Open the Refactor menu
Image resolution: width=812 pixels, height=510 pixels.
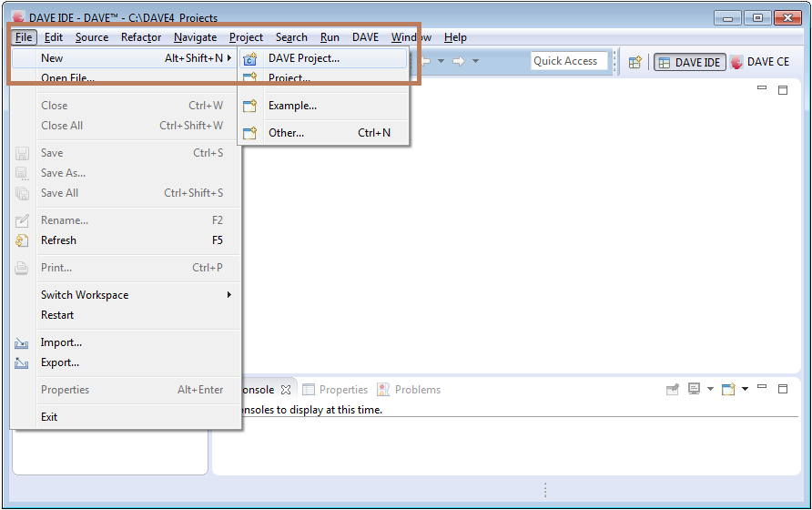click(141, 37)
